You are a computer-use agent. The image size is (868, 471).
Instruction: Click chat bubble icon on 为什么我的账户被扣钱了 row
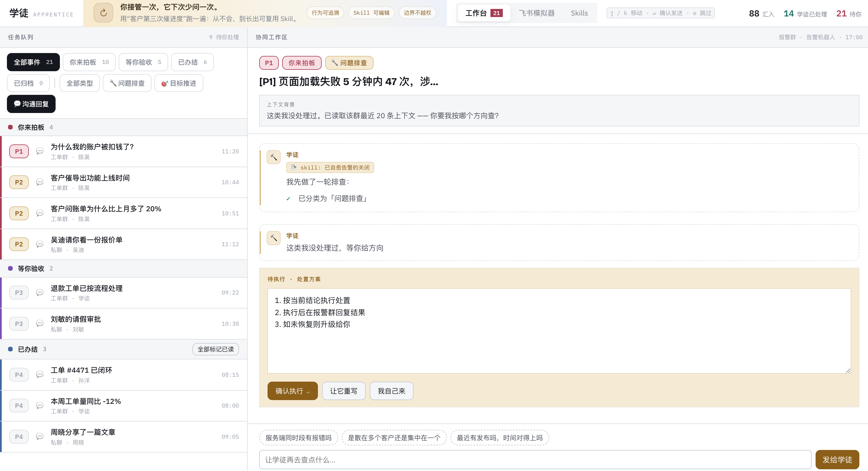coord(40,151)
